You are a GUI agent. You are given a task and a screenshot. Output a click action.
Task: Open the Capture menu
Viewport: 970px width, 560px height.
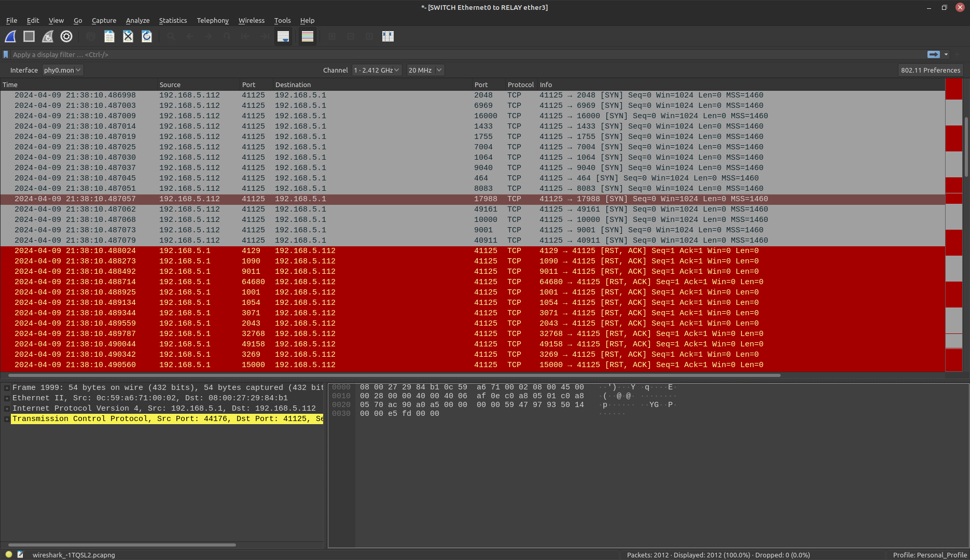coord(104,20)
